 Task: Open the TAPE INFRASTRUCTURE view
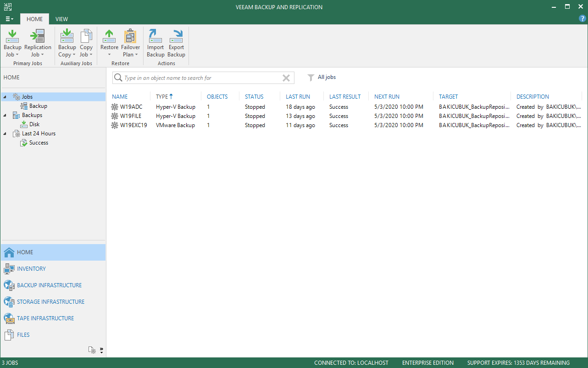(53, 318)
